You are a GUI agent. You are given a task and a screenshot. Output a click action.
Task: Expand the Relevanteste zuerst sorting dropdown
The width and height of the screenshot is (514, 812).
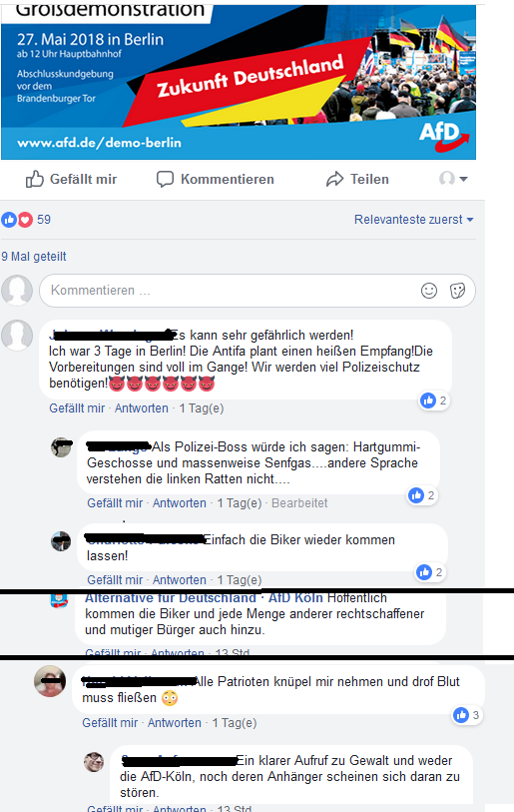pos(413,220)
